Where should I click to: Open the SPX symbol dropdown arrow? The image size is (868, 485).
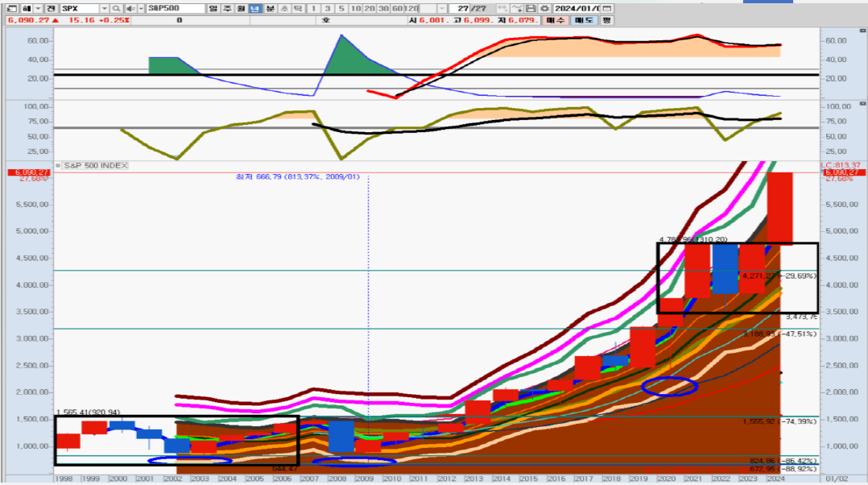coord(104,9)
